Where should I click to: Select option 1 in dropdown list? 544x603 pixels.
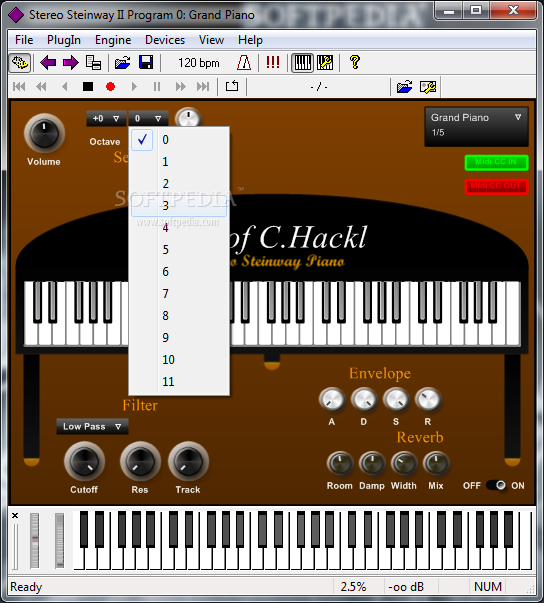(179, 162)
